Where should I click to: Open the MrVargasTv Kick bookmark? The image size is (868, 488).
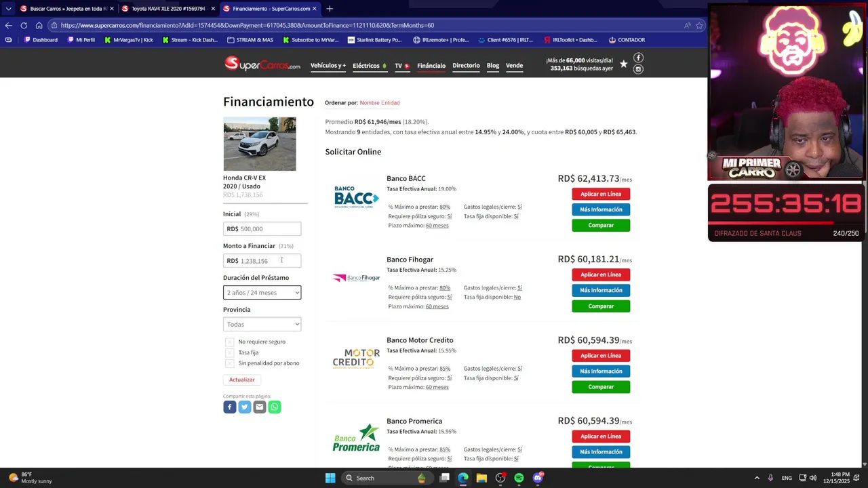click(129, 40)
